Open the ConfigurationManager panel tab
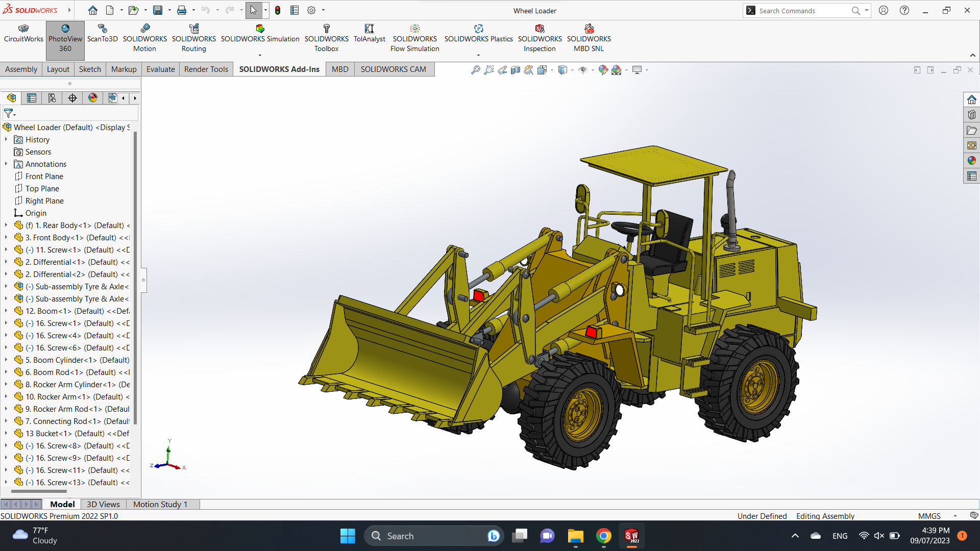Image resolution: width=980 pixels, height=551 pixels. (x=52, y=98)
